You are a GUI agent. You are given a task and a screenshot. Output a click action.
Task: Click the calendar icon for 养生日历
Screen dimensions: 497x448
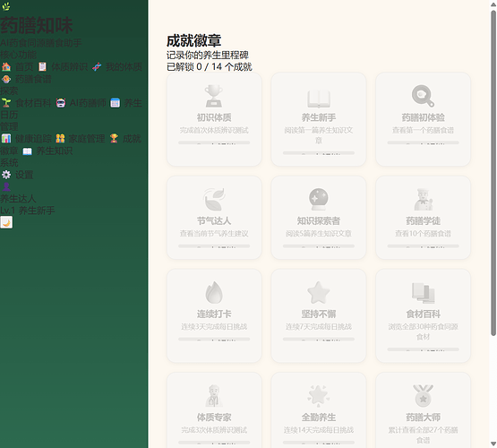point(115,103)
